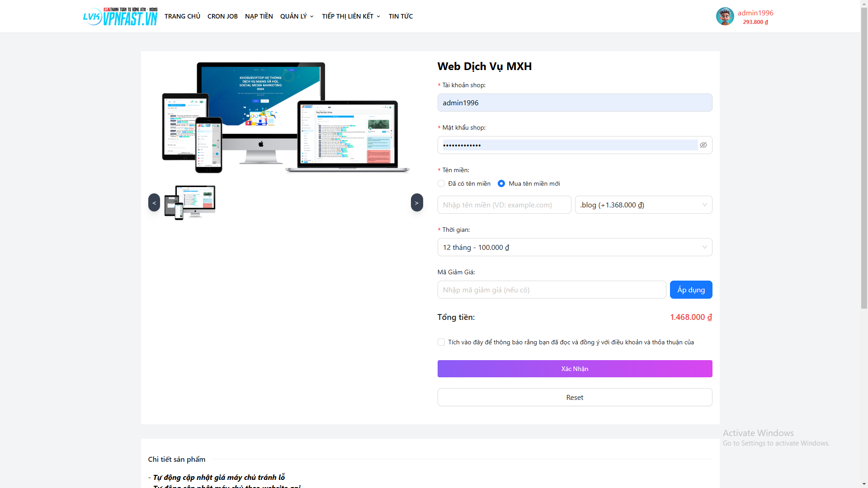Image resolution: width=868 pixels, height=488 pixels.
Task: Click previous image arrow button
Action: [154, 202]
